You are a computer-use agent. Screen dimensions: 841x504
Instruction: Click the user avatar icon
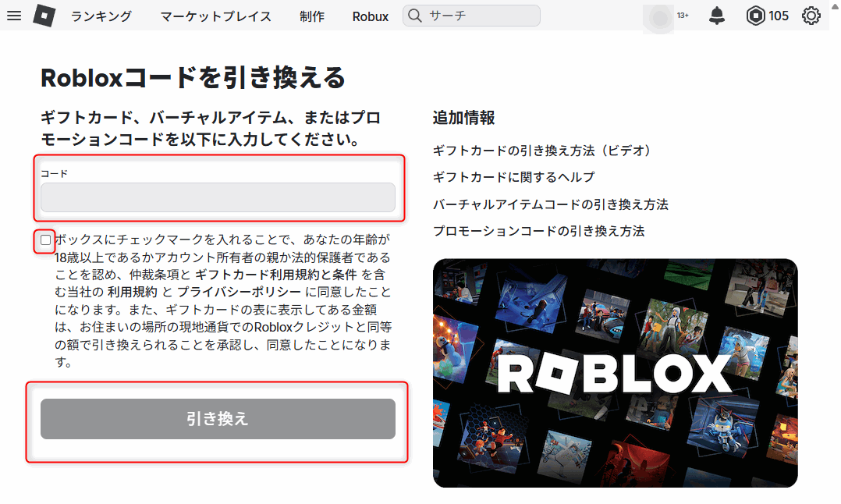(x=658, y=18)
